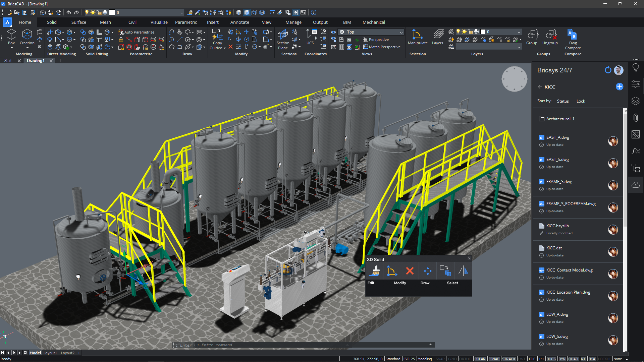Screen dimensions: 644x362
Task: Enable SNAP mode in status bar
Action: pyautogui.click(x=439, y=358)
